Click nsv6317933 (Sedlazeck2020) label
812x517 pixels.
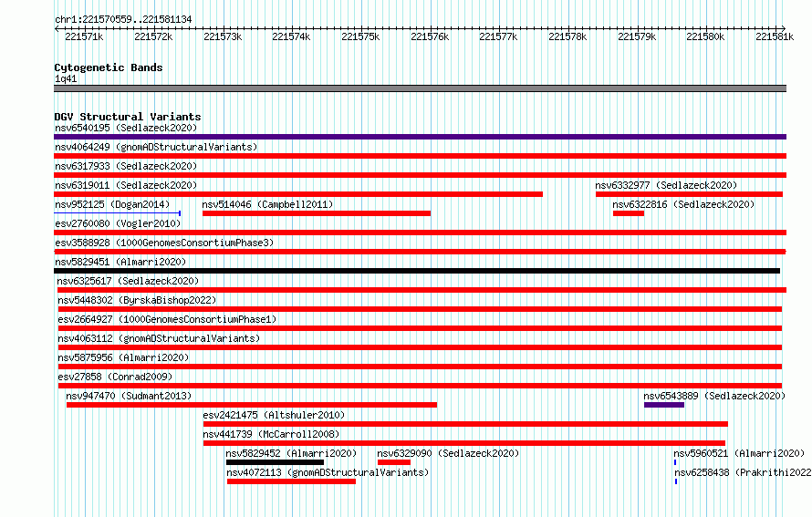click(126, 166)
